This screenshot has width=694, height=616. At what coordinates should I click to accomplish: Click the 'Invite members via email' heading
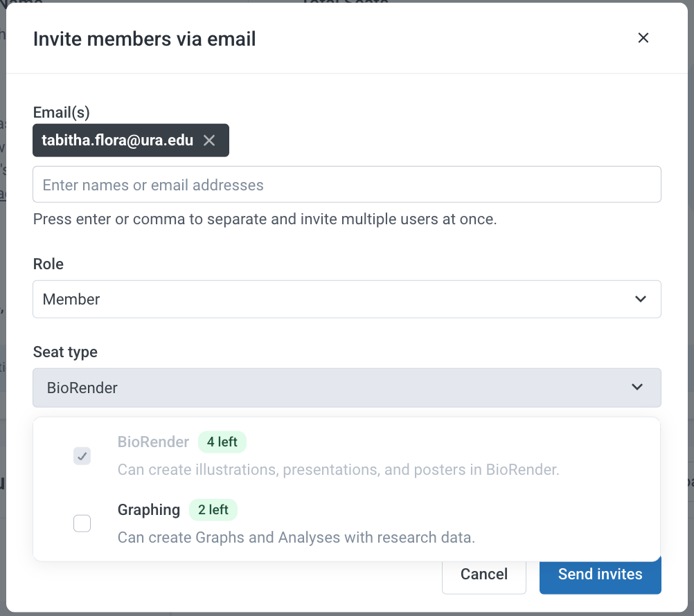pos(144,39)
